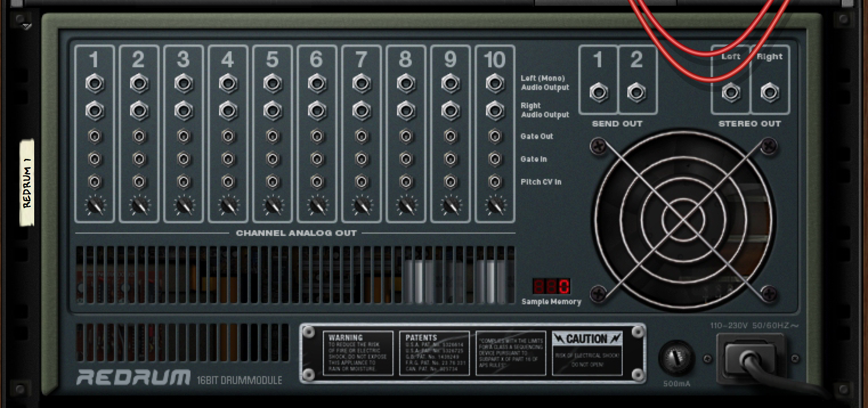Click channel 5 Gate In jack
This screenshot has height=408, width=868.
(x=273, y=158)
